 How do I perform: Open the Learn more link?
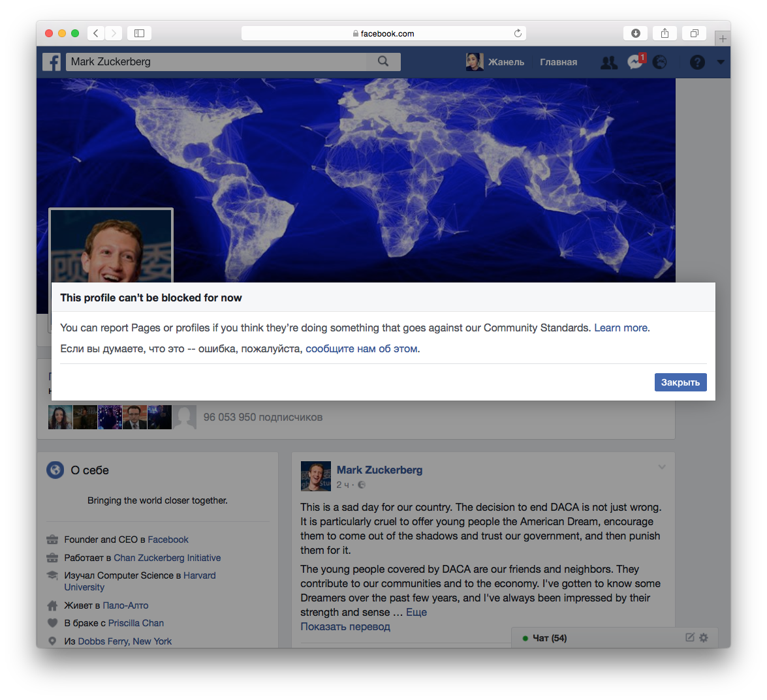pos(621,328)
